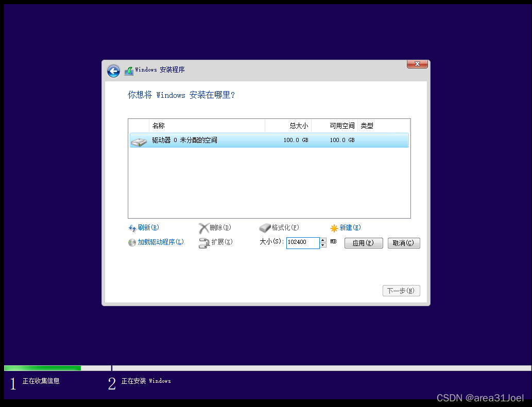This screenshot has width=532, height=407.
Task: Click the format disk icon beside 格式化
Action: [265, 228]
